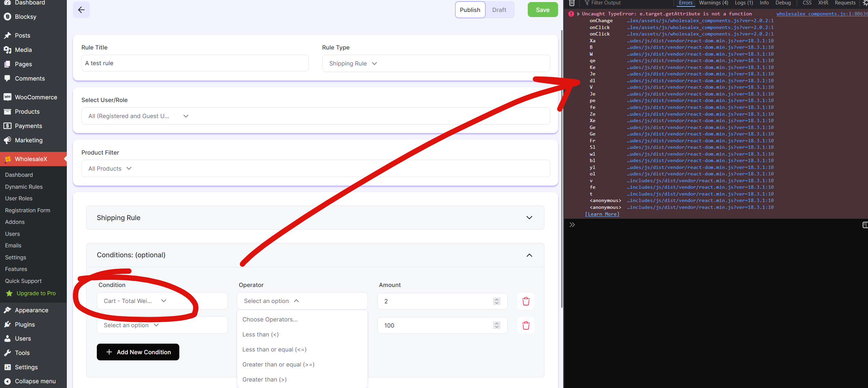Click the Collapse menu arrow icon
Image resolution: width=868 pixels, height=388 pixels.
coord(8,381)
